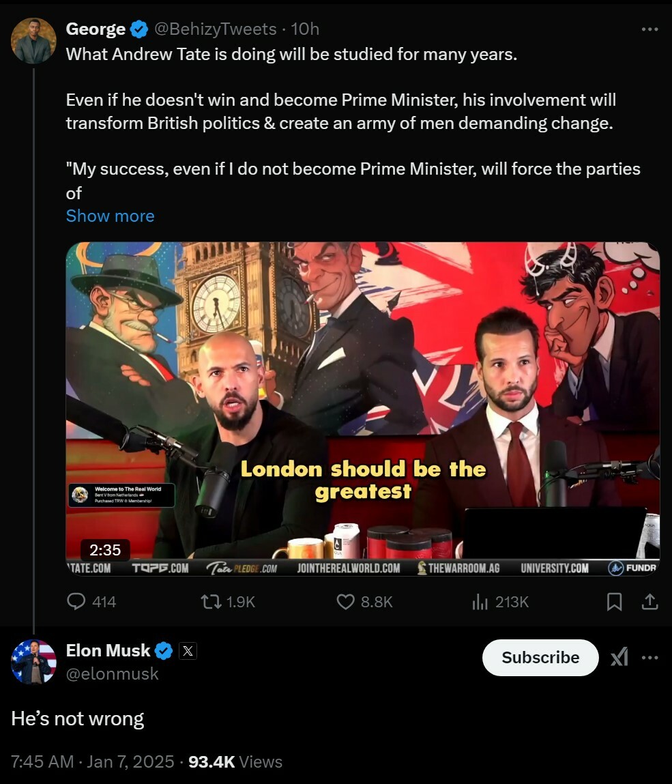Open Elon Musk's profile avatar
The height and width of the screenshot is (784, 672).
tap(33, 661)
